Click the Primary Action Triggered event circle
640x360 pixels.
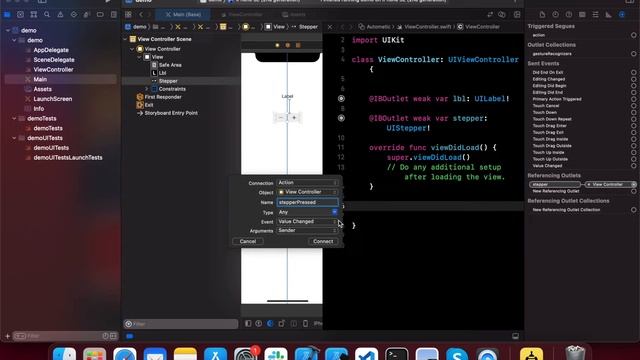(x=633, y=99)
